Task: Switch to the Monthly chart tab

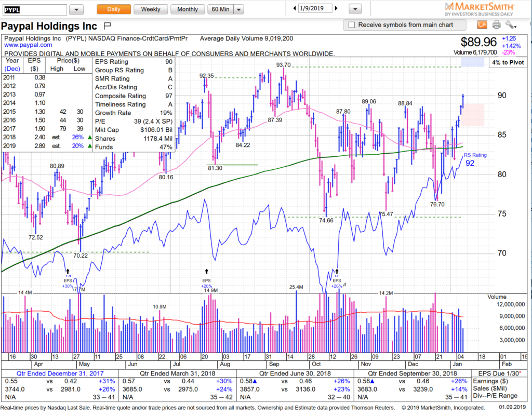Action: click(x=187, y=9)
